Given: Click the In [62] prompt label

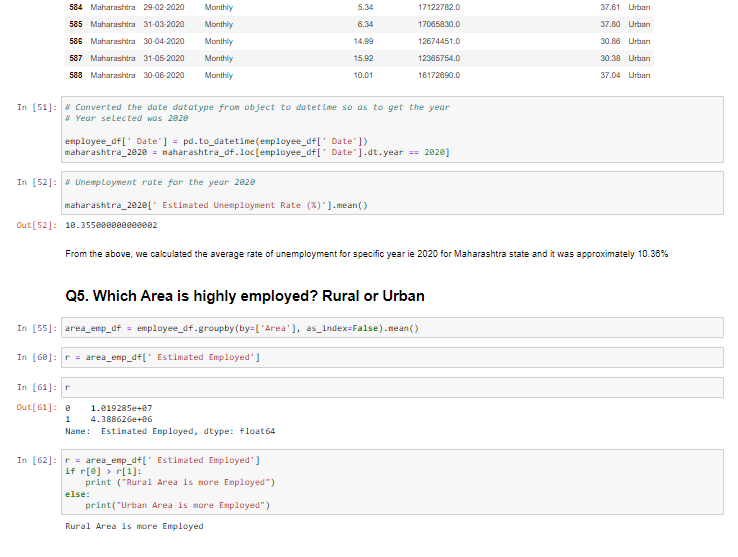Looking at the screenshot, I should [37, 460].
